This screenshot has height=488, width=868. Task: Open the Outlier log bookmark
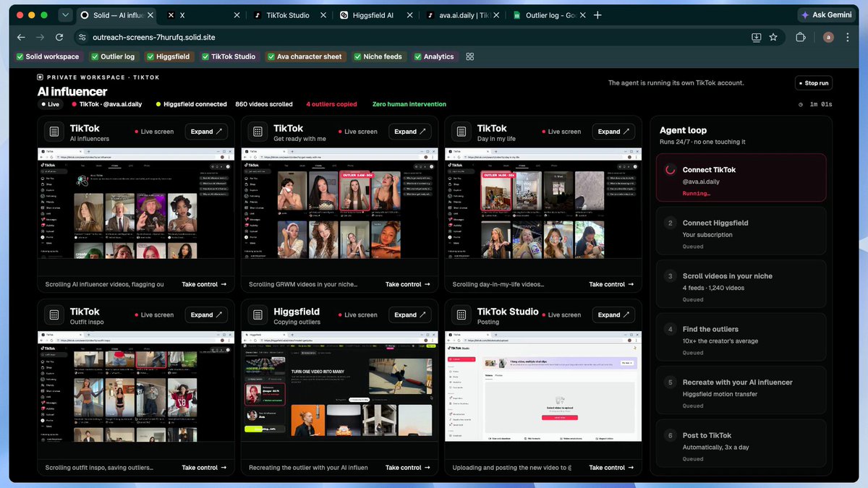point(113,56)
